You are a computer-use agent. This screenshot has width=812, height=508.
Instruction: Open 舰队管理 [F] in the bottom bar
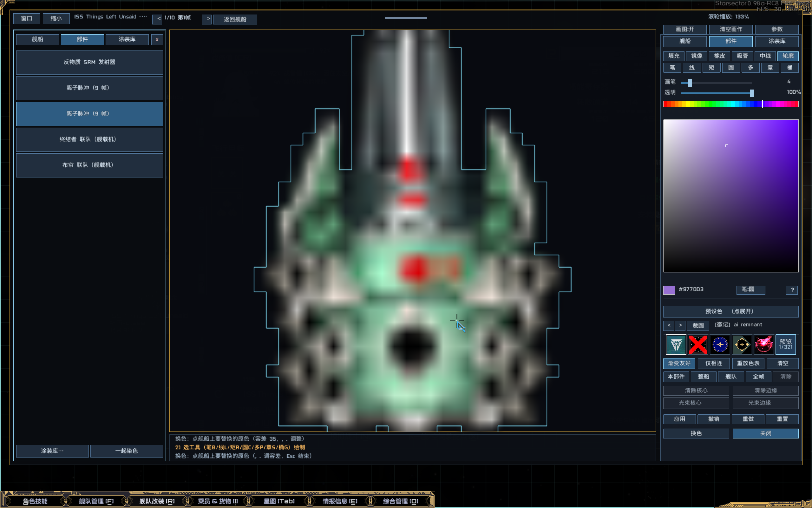[x=96, y=501]
